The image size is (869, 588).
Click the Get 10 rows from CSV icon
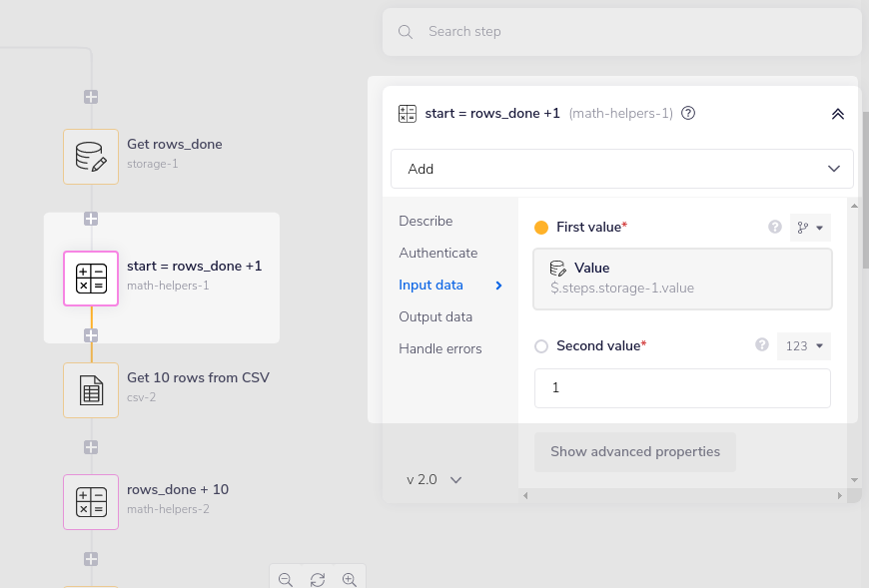point(91,390)
